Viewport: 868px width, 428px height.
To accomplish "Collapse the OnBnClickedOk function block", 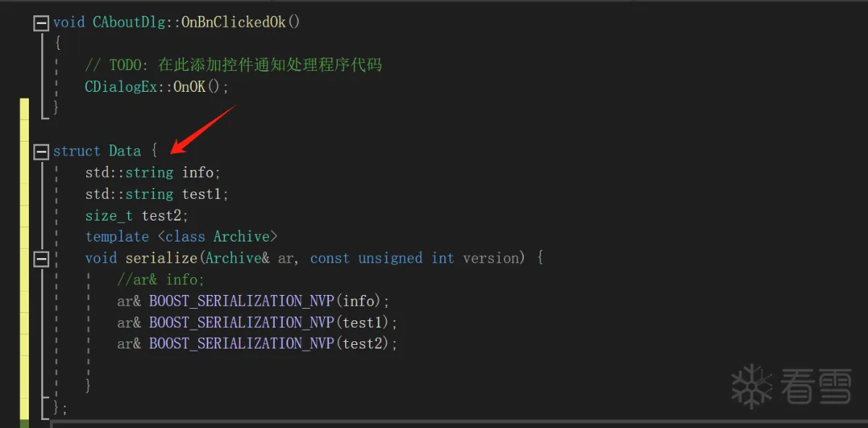I will pyautogui.click(x=41, y=23).
